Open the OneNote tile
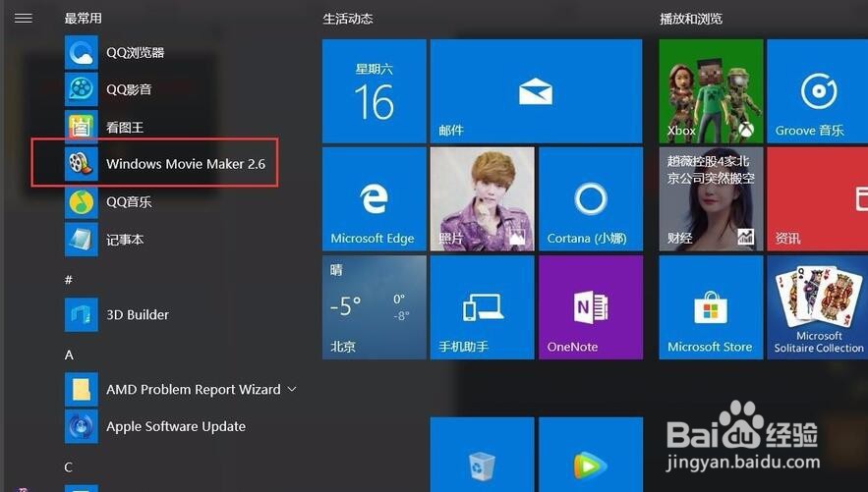The height and width of the screenshot is (492, 868). click(591, 307)
